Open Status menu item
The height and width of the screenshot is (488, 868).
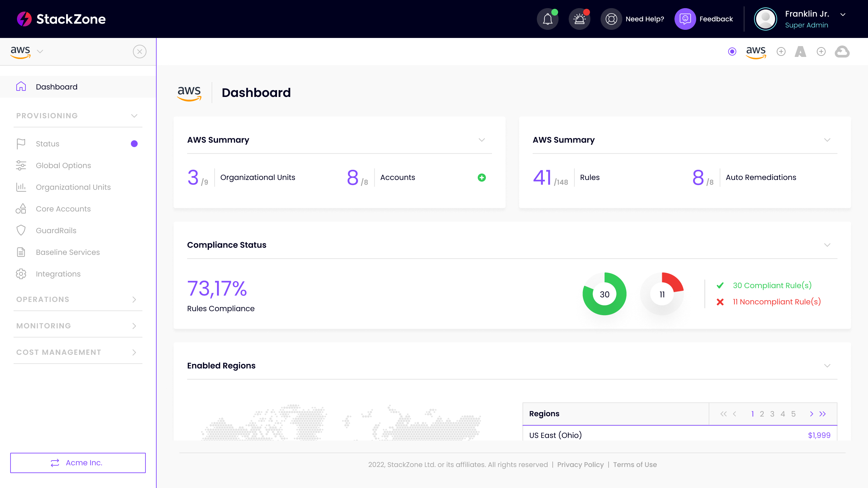(78, 144)
